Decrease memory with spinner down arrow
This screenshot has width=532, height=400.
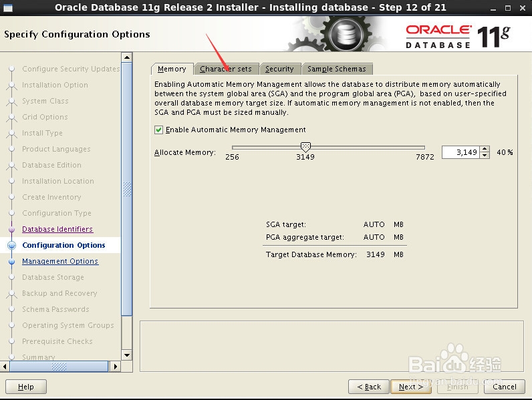tap(485, 155)
